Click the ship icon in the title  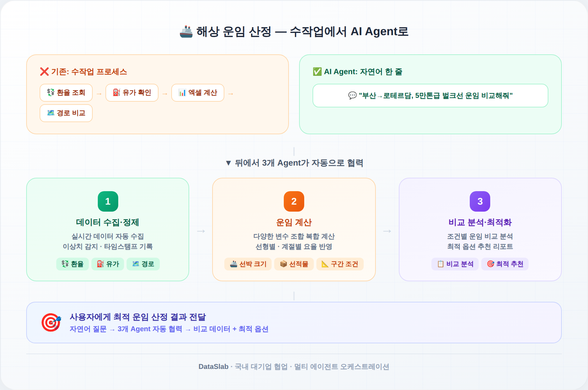pyautogui.click(x=186, y=32)
